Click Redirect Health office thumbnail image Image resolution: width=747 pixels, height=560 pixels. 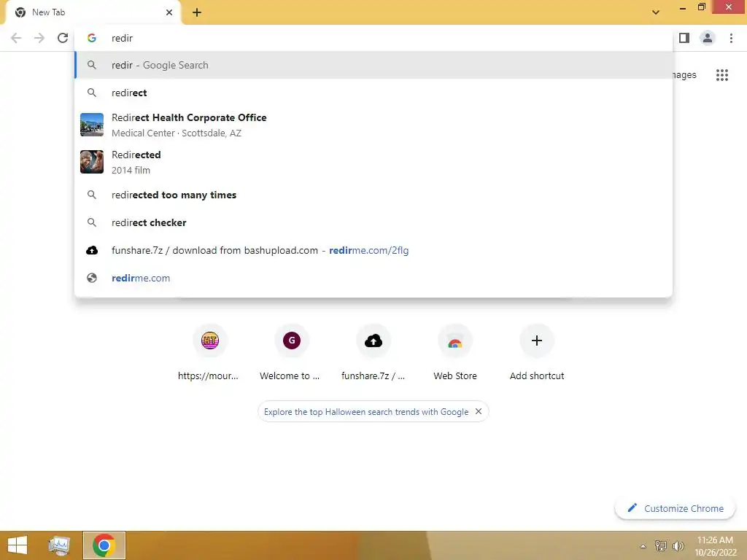92,125
